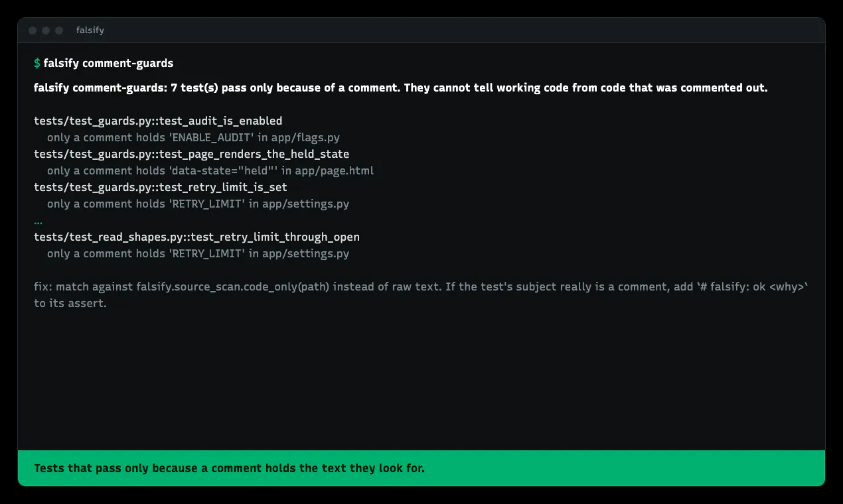Select the first test_retry_limit_is_set line
Viewport: 843px width, 504px height.
pos(161,187)
